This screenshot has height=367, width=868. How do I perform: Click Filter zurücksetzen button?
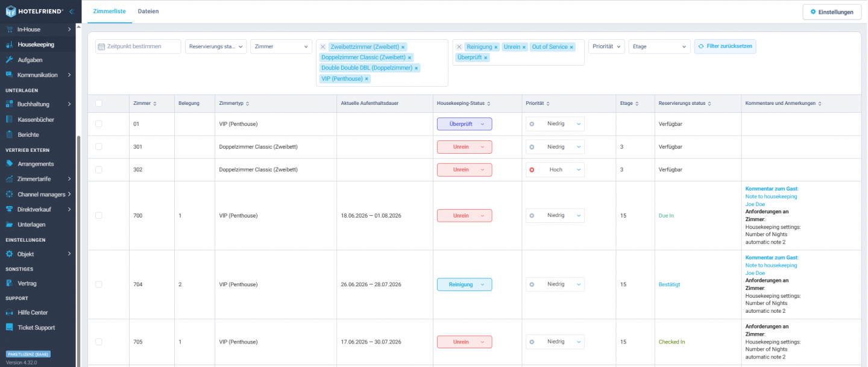725,46
